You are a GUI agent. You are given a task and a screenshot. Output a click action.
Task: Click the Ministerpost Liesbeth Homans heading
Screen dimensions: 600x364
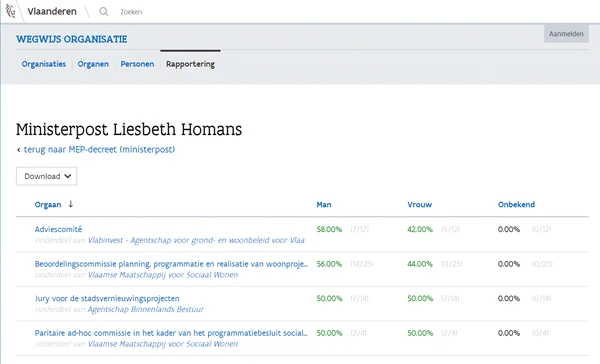pos(129,129)
